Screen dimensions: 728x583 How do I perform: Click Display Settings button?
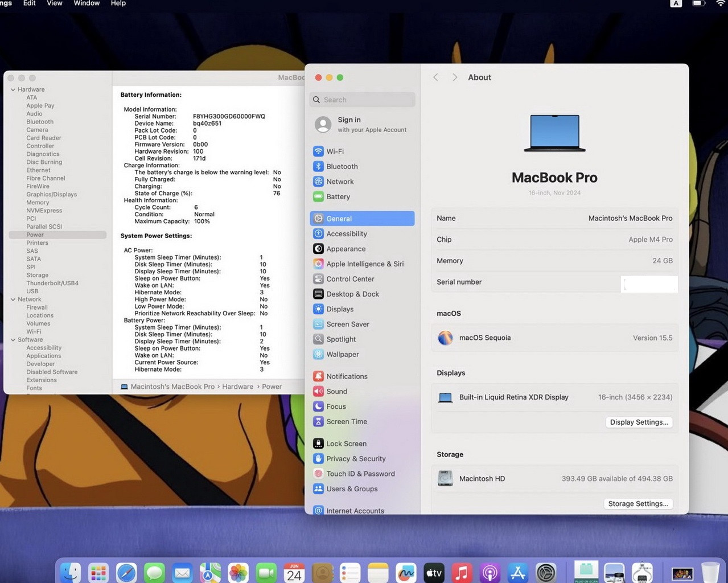(639, 422)
